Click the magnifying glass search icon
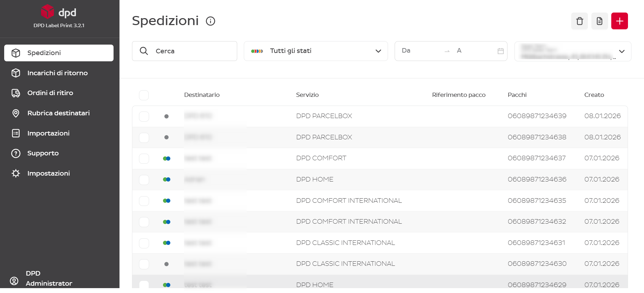 click(x=144, y=51)
